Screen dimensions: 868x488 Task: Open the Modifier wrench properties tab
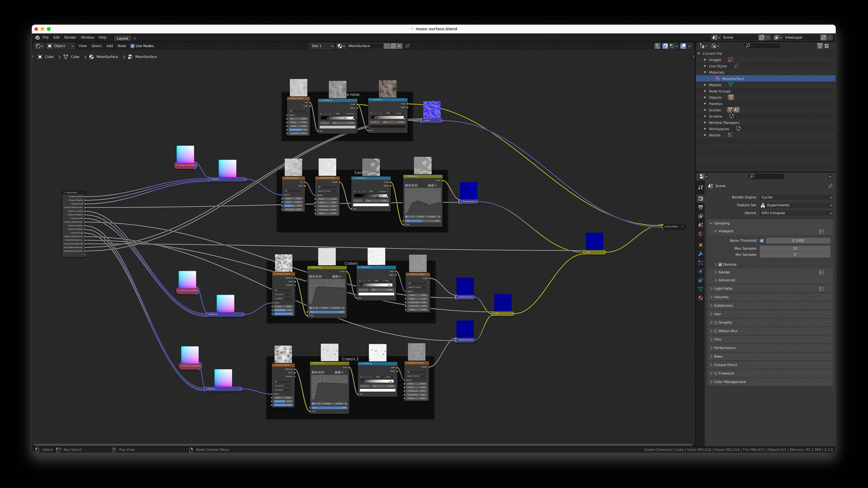pyautogui.click(x=701, y=254)
